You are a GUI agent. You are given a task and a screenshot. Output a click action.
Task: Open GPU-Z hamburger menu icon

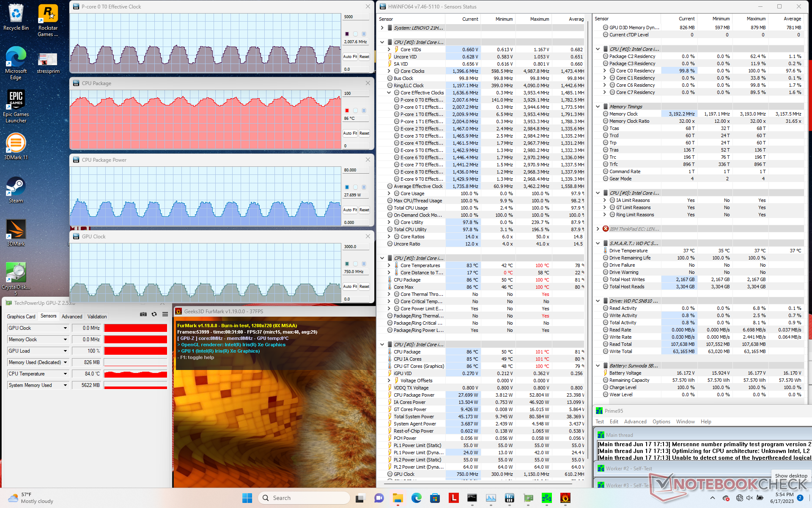point(165,314)
